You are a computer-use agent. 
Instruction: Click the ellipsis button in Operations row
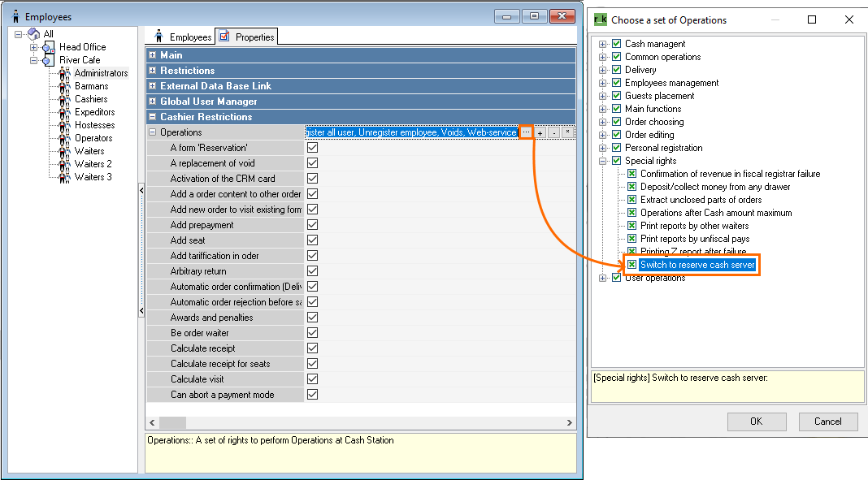click(527, 132)
